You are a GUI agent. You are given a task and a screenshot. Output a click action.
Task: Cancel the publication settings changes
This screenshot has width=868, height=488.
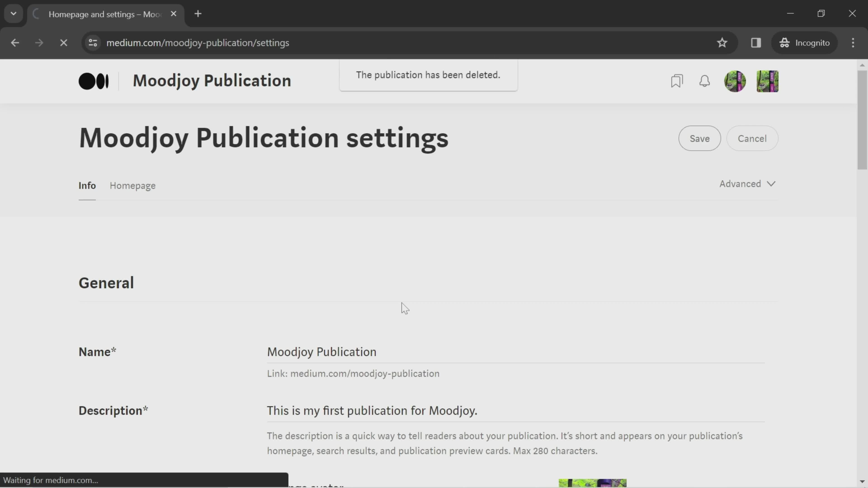752,138
